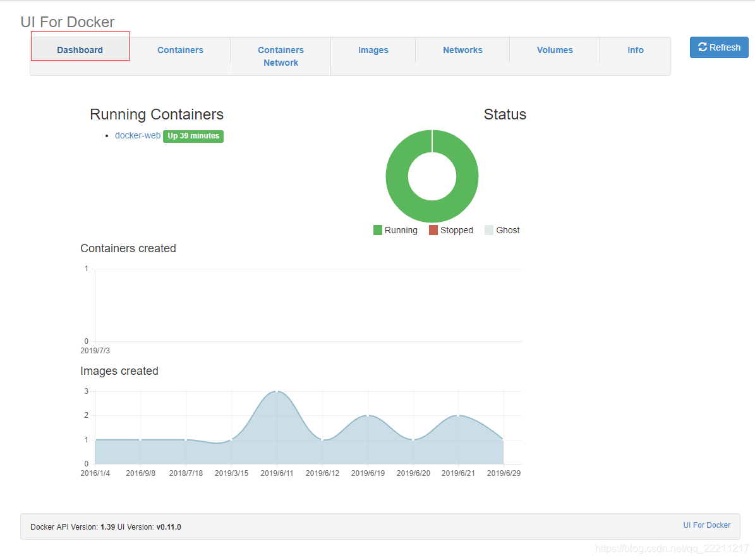755x560 pixels.
Task: Click the 2019/7/3 label on Containers created chart
Action: (95, 350)
